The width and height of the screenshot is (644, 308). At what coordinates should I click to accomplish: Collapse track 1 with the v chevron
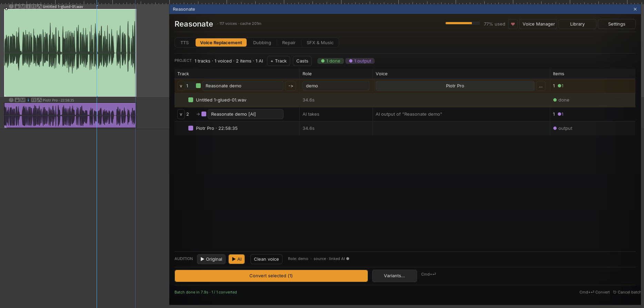pos(181,86)
